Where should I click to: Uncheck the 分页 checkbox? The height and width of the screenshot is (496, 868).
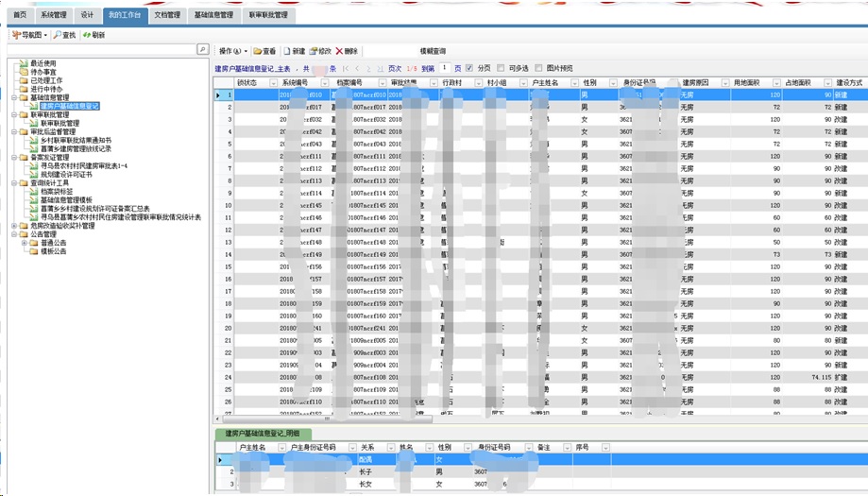pyautogui.click(x=470, y=69)
